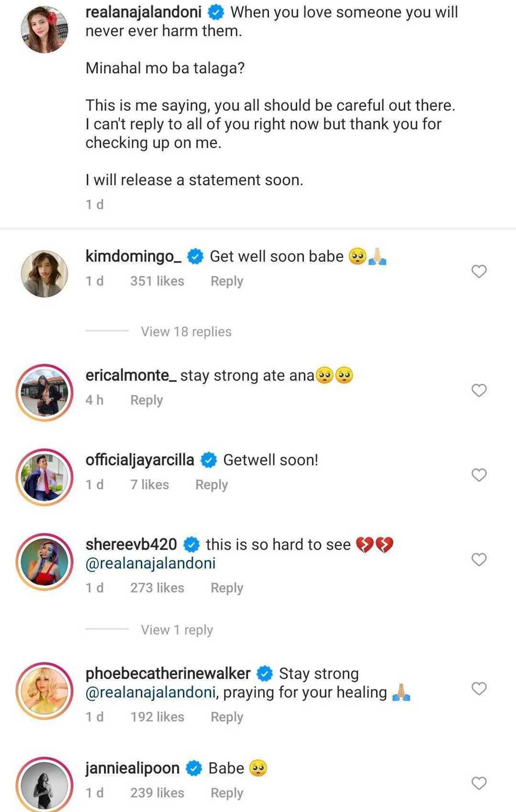Tap heart icon on janniealipoon's comment
Screen dimensions: 516x812
[479, 783]
